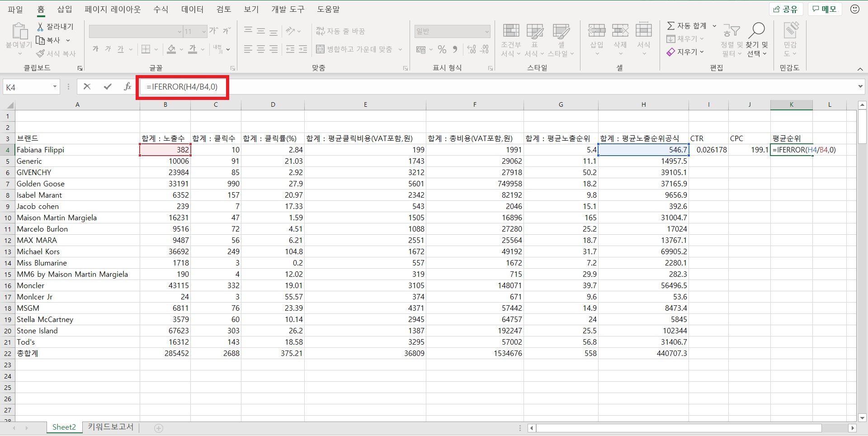Image resolution: width=868 pixels, height=436 pixels.
Task: Click the Insert cells (삽입) icon
Action: tap(597, 31)
